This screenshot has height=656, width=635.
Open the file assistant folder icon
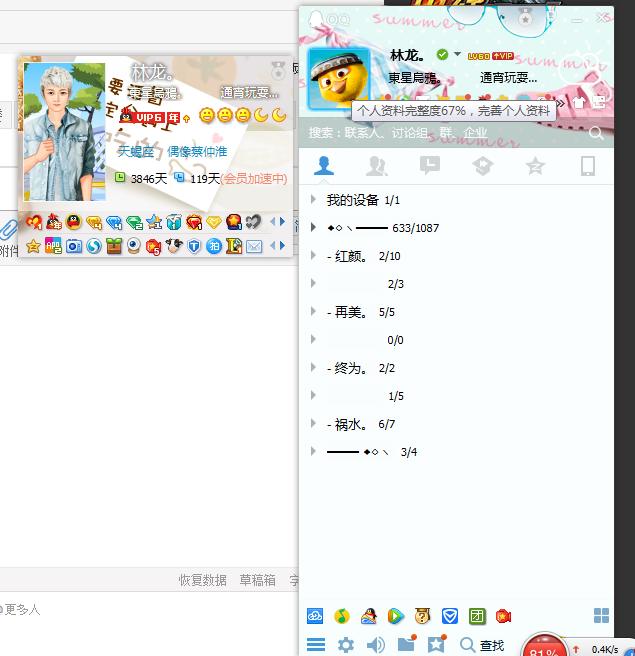[407, 643]
